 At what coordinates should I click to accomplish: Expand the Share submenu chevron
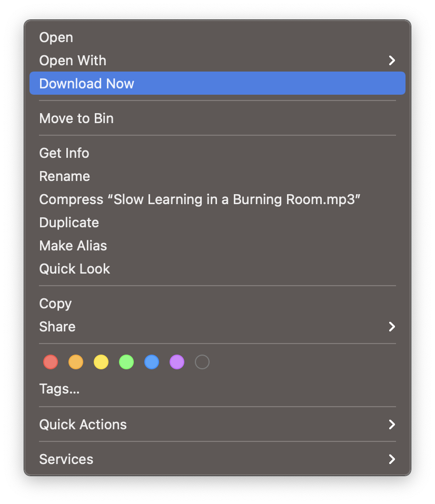392,327
